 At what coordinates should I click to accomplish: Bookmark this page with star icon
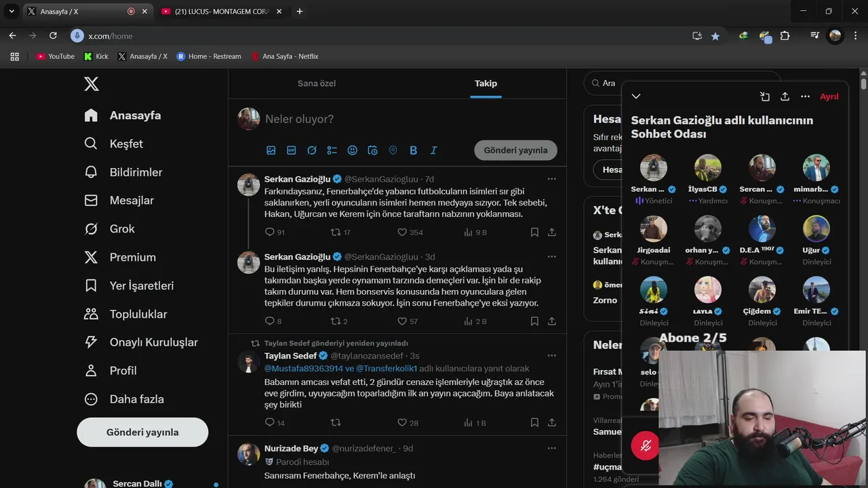point(715,36)
